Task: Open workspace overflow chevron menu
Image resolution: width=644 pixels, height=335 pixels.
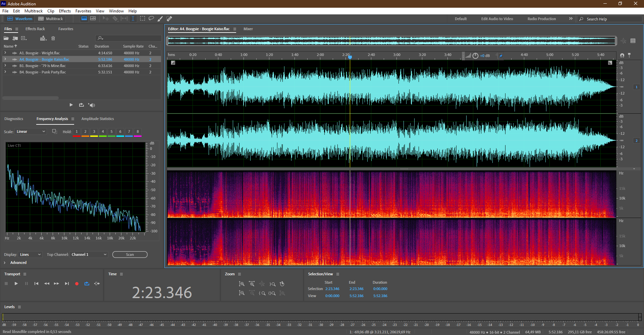Action: 571,19
